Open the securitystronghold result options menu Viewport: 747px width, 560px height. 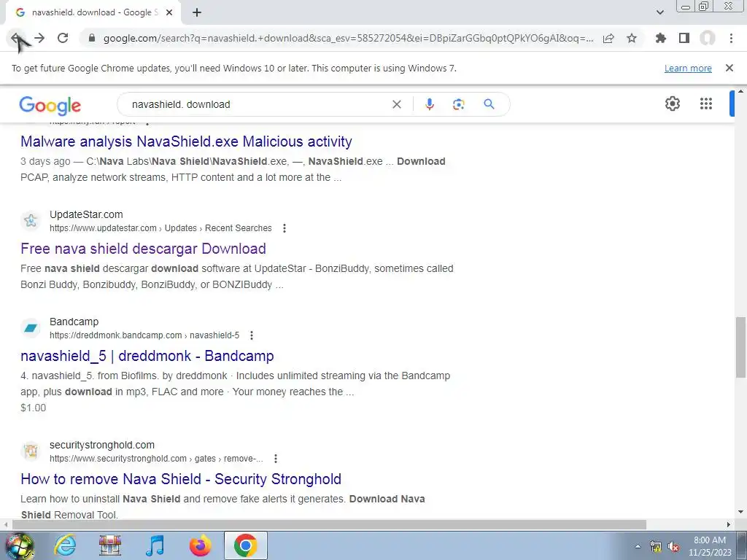click(275, 459)
